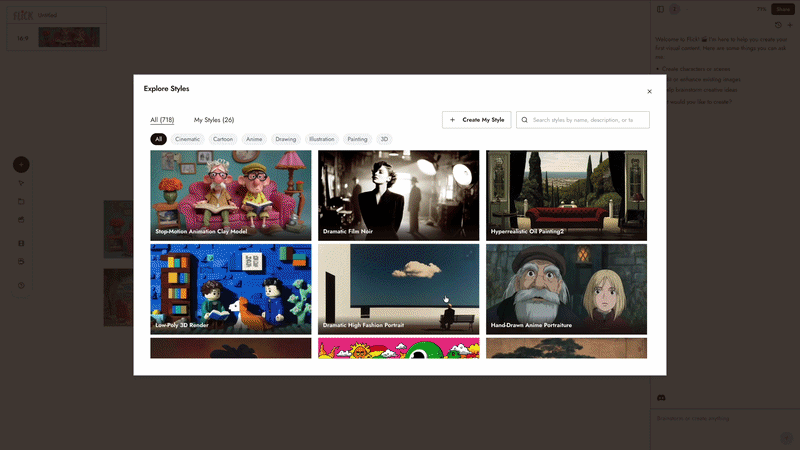Click the Discord icon above chat box
This screenshot has height=450, width=800.
(661, 398)
